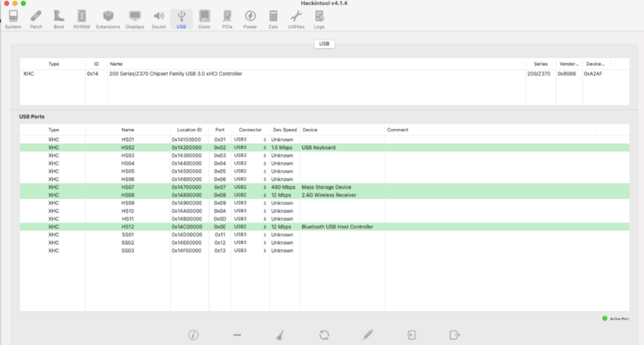The image size is (644, 345).
Task: Click the minus icon to remove port
Action: point(237,334)
